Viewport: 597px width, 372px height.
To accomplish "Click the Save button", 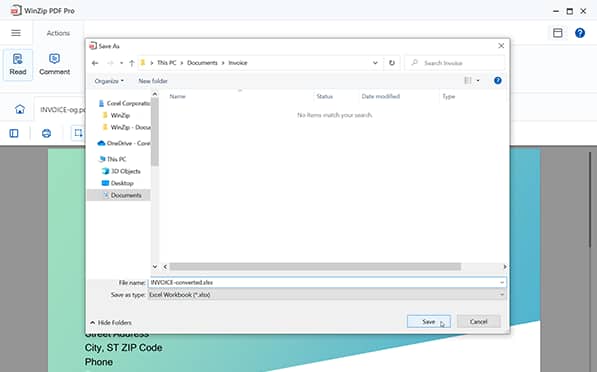I will [x=429, y=322].
